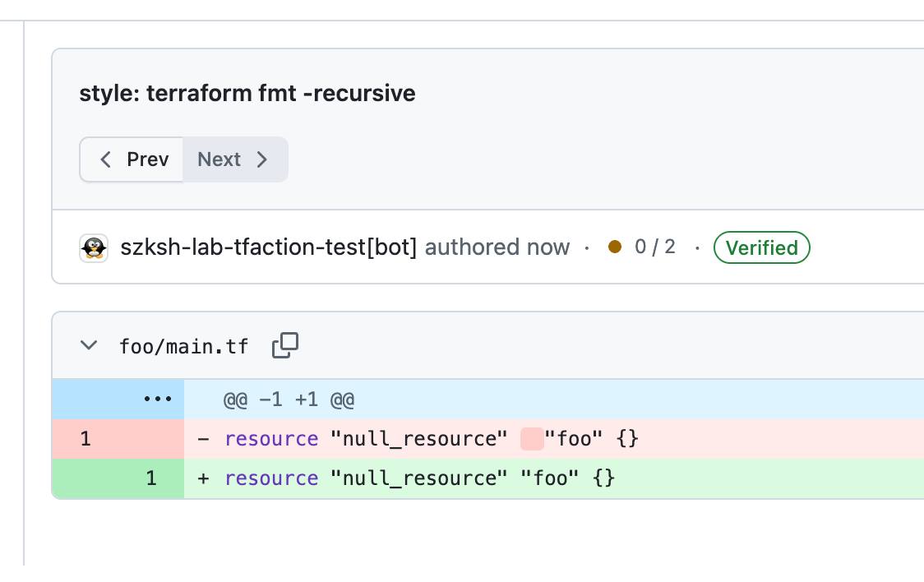924x582 pixels.
Task: Toggle the removed line 1 selection
Action: [x=85, y=438]
